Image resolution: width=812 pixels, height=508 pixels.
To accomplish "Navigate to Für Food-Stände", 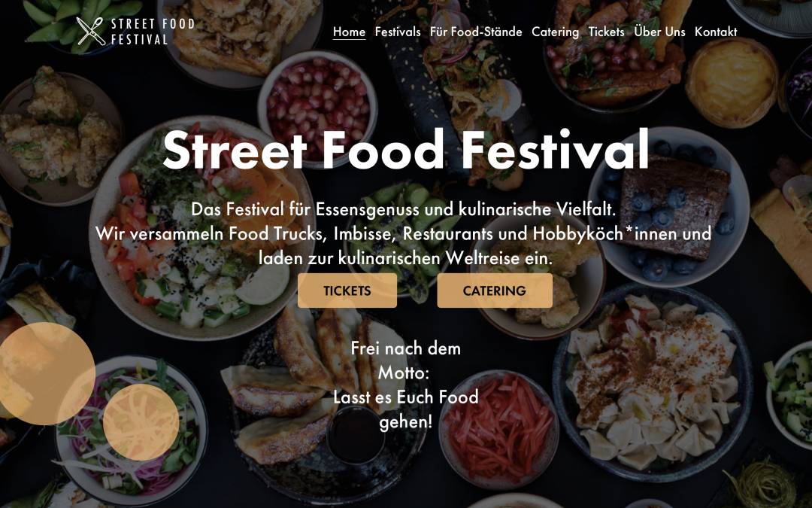I will coord(475,32).
